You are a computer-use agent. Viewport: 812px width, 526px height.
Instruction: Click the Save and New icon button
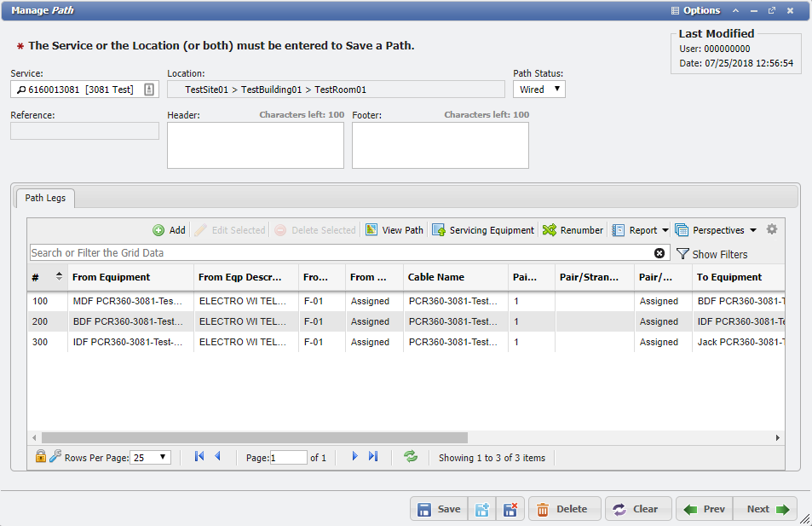[481, 509]
